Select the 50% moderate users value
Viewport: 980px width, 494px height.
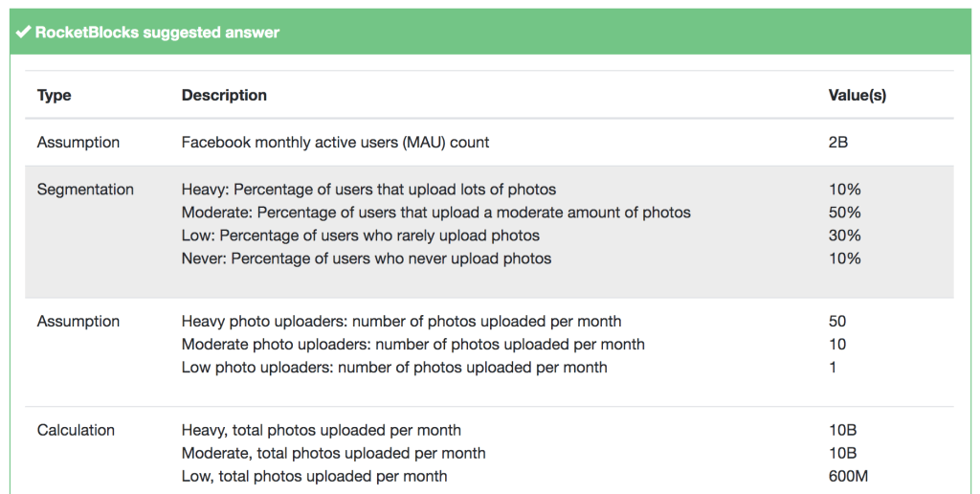tap(845, 213)
